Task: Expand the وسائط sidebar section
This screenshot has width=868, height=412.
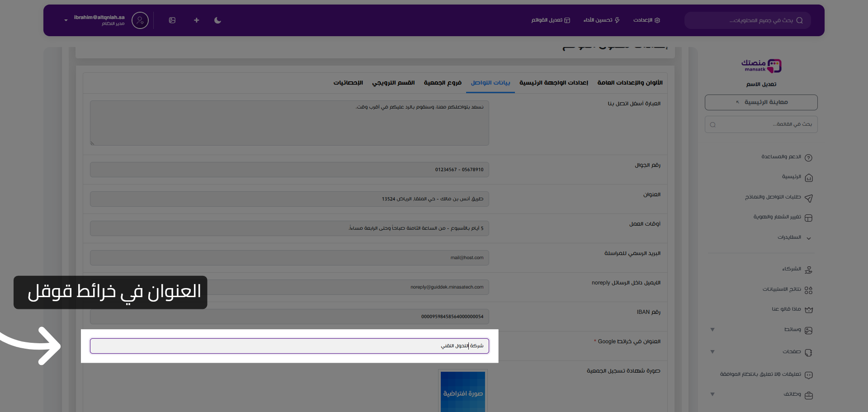Action: [712, 330]
